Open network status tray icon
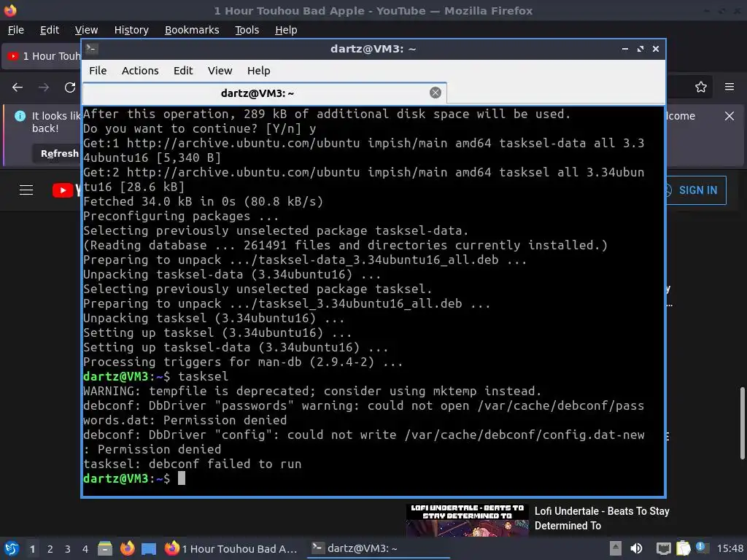 [663, 548]
